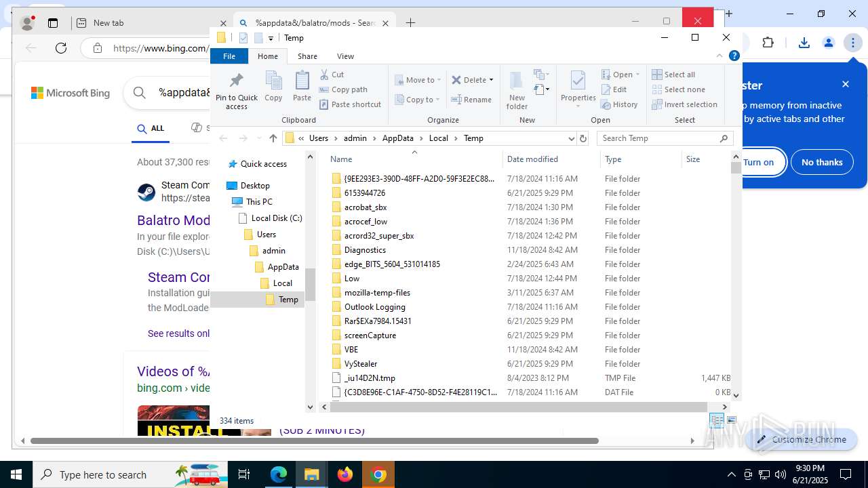Switch to details view layout
Screen dimensions: 868x488
click(717, 421)
